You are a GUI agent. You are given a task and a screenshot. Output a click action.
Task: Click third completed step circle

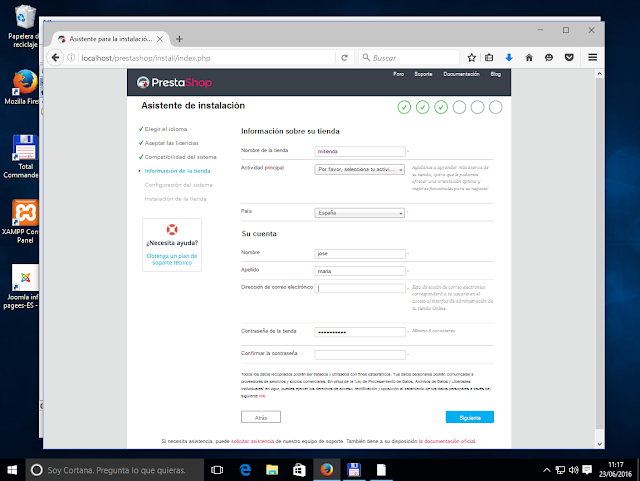(x=441, y=107)
